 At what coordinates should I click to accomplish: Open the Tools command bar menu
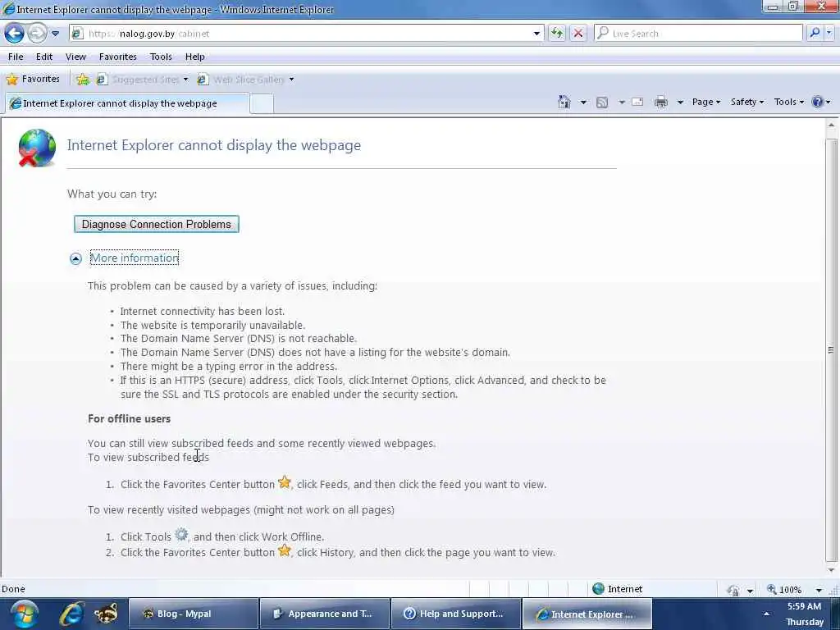(x=788, y=102)
